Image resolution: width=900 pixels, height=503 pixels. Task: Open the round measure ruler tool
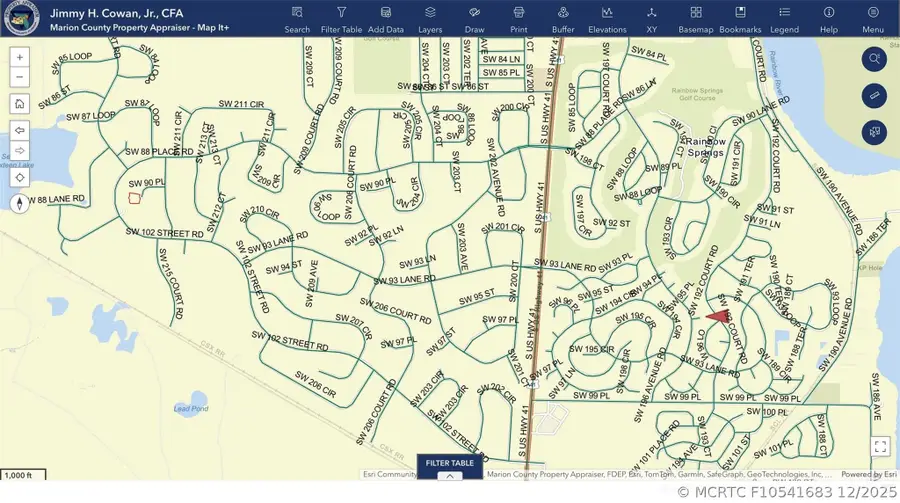(x=874, y=95)
